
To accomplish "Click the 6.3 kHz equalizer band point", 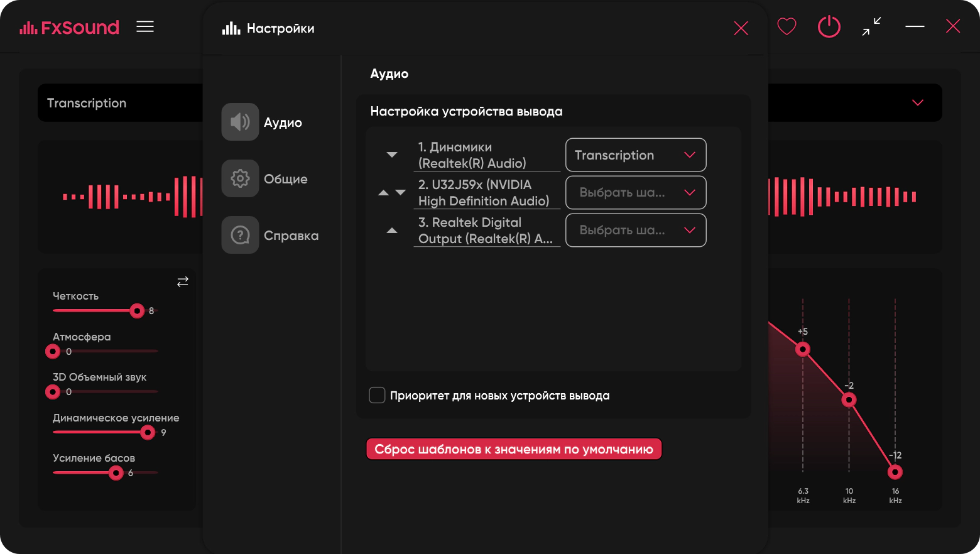I will pyautogui.click(x=803, y=349).
